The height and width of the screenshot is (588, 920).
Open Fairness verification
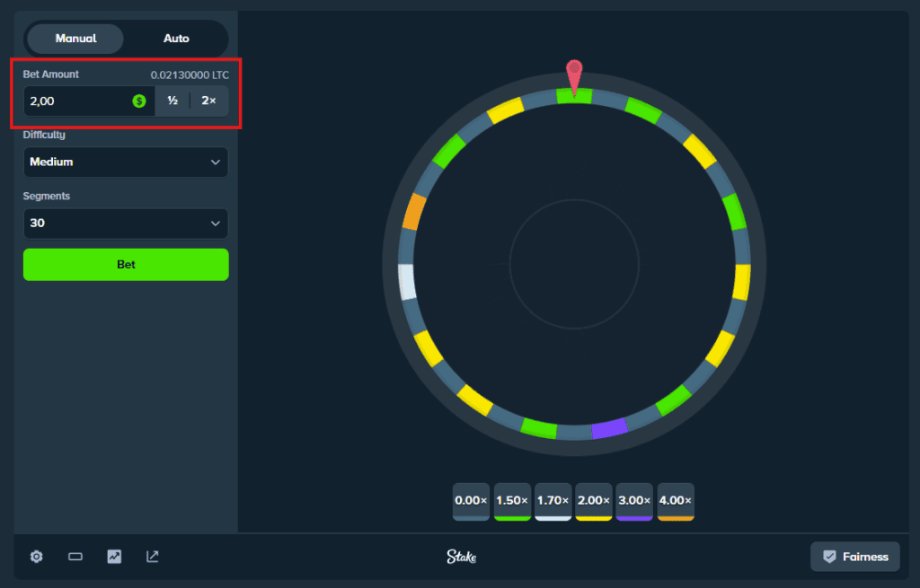[854, 556]
